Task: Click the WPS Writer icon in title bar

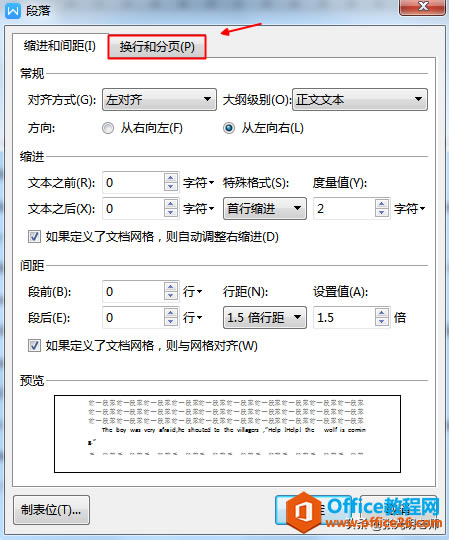Action: (13, 10)
